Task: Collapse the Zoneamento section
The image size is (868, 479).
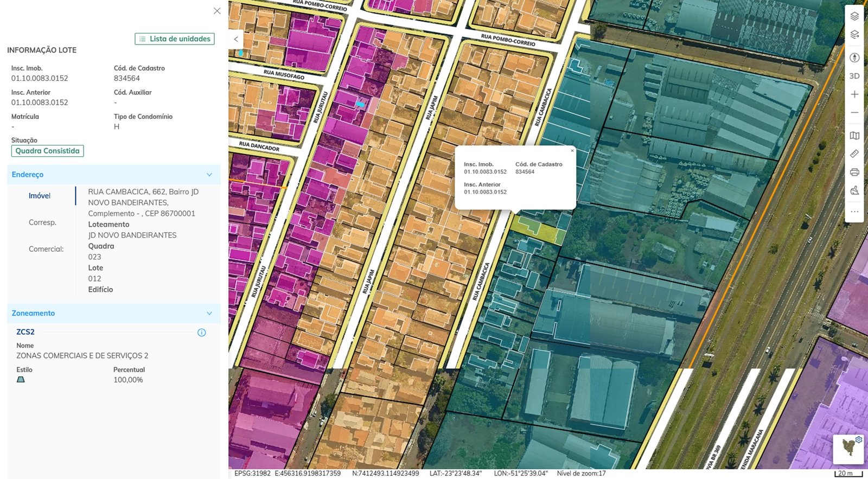Action: click(x=209, y=314)
